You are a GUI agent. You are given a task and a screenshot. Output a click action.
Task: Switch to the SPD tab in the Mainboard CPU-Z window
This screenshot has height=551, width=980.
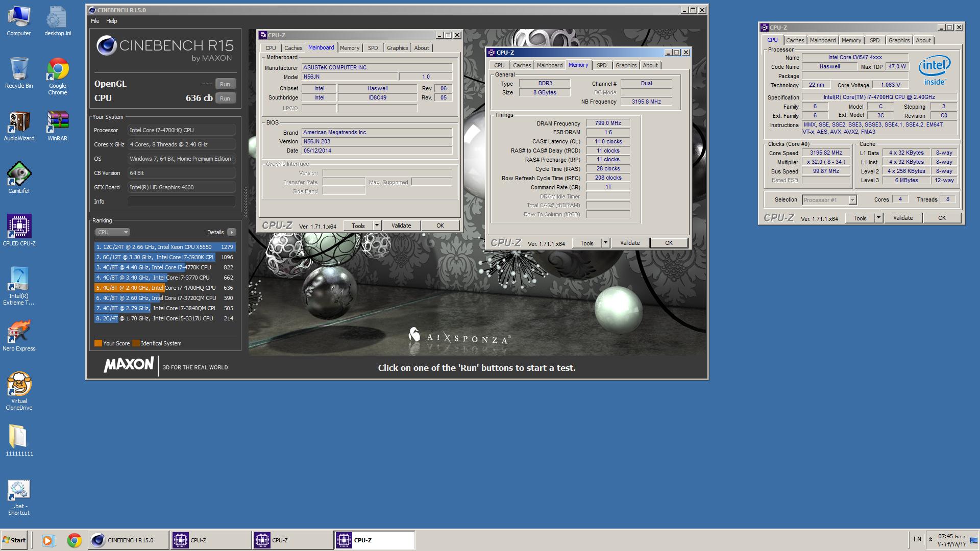tap(373, 48)
